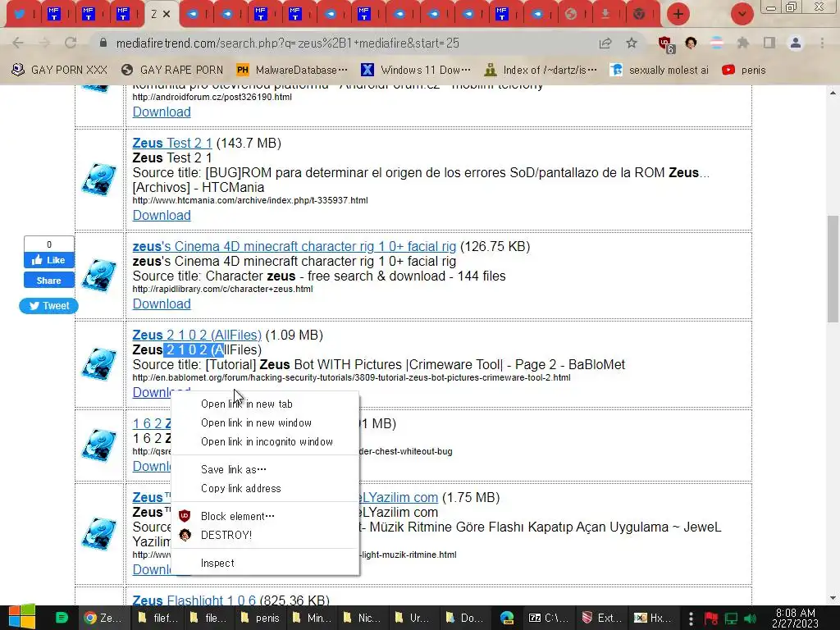
Task: Open the Windows Start menu
Action: point(21,618)
